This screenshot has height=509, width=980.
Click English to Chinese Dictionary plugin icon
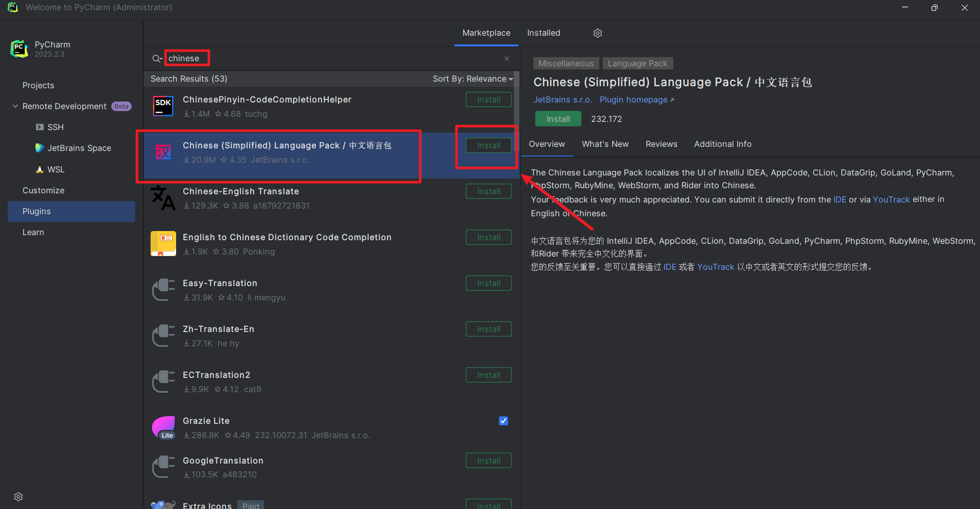coord(163,244)
